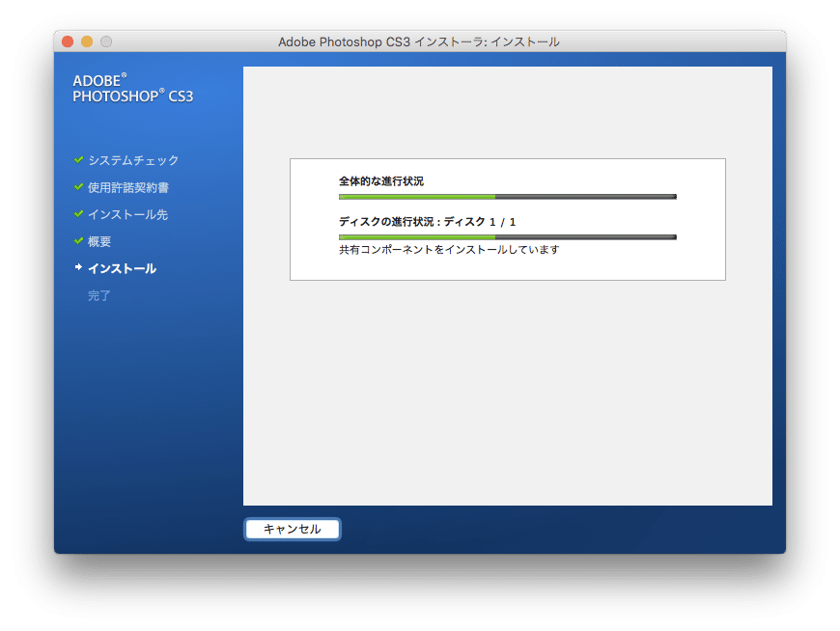Click the checkmark icon next to 使用許諾契約書

point(76,188)
